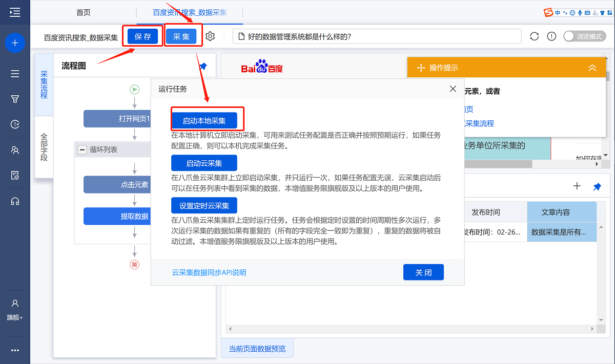Click the blue plus new-task button
Image resolution: width=615 pixels, height=364 pixels.
tap(15, 43)
